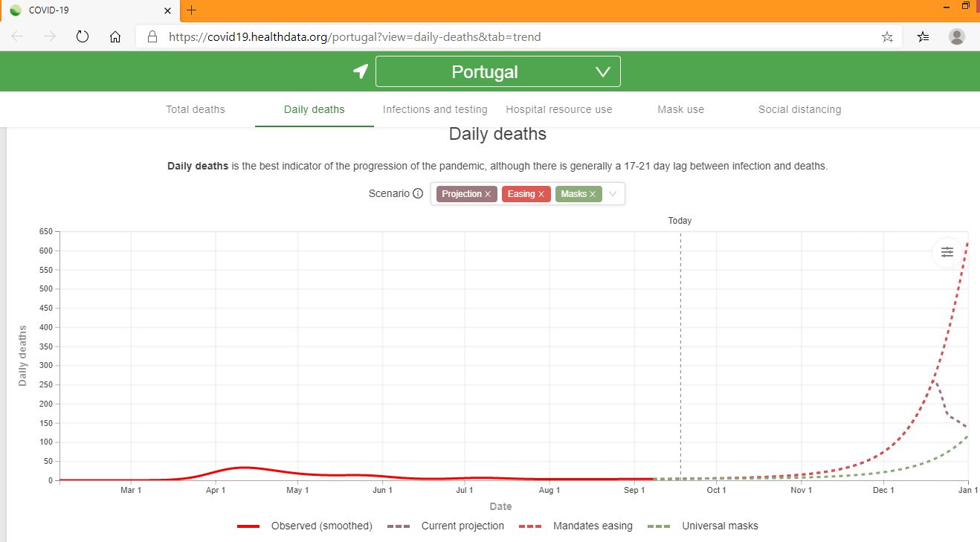Open the favorites list icon
980x542 pixels.
923,36
